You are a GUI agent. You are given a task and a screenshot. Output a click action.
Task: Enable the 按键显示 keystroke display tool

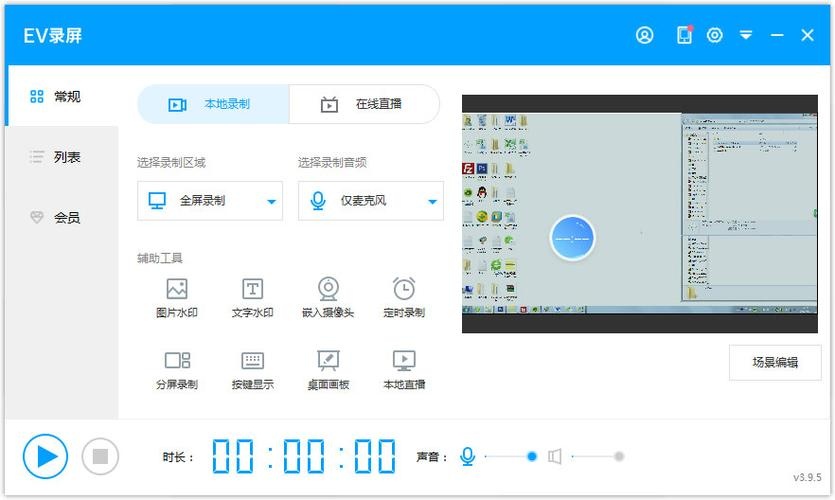click(252, 369)
